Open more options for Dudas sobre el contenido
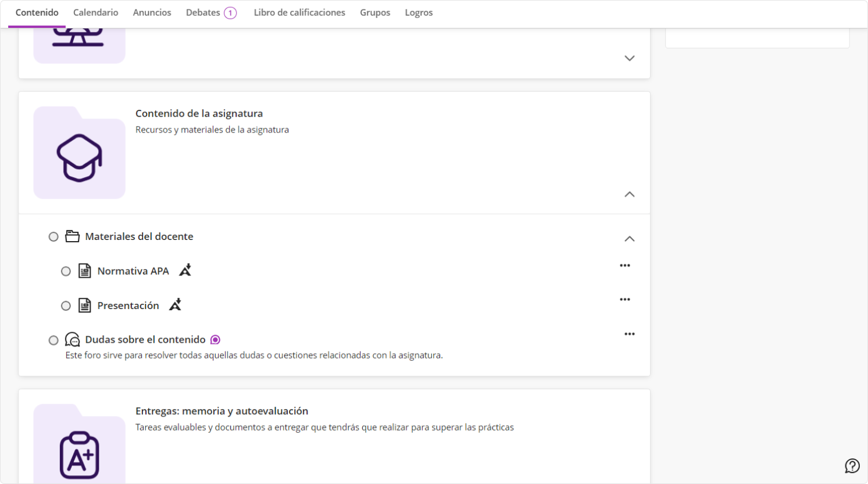 pyautogui.click(x=629, y=334)
